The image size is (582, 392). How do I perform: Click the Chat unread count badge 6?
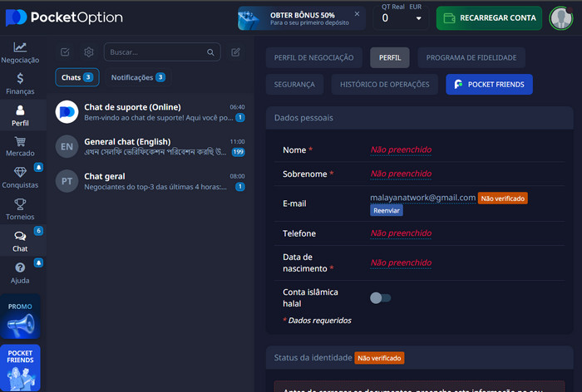point(38,231)
